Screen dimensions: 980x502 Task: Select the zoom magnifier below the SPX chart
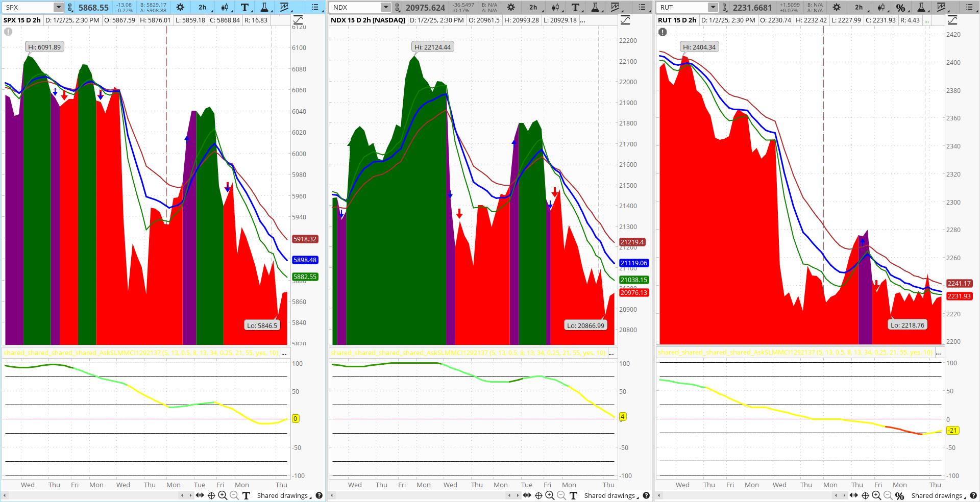tap(222, 495)
